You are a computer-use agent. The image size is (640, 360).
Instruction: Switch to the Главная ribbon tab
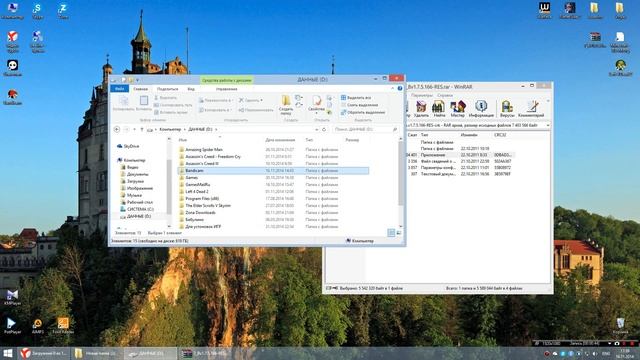pyautogui.click(x=140, y=89)
